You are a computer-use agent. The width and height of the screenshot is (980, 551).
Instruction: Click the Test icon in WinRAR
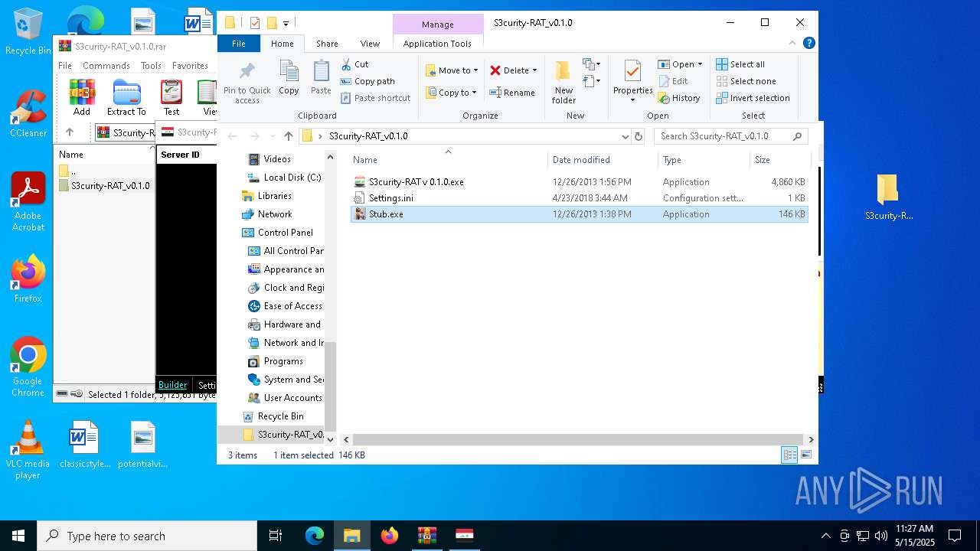pos(171,97)
